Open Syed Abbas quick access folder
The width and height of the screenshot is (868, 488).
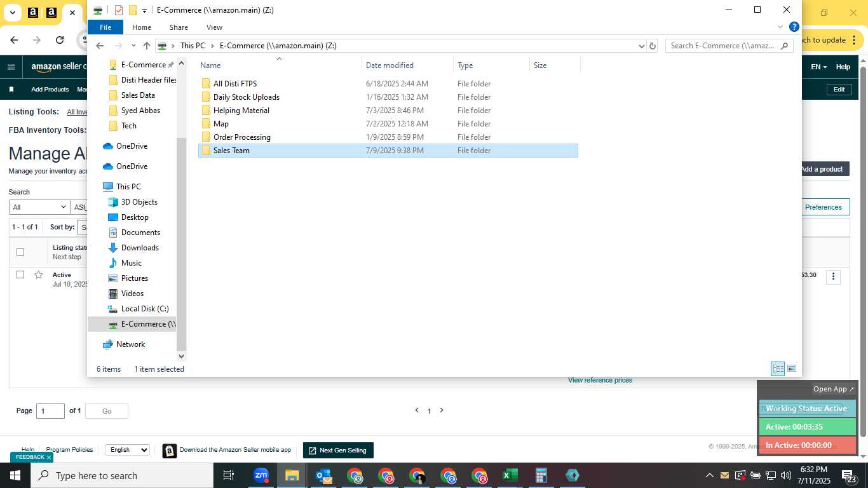[140, 111]
